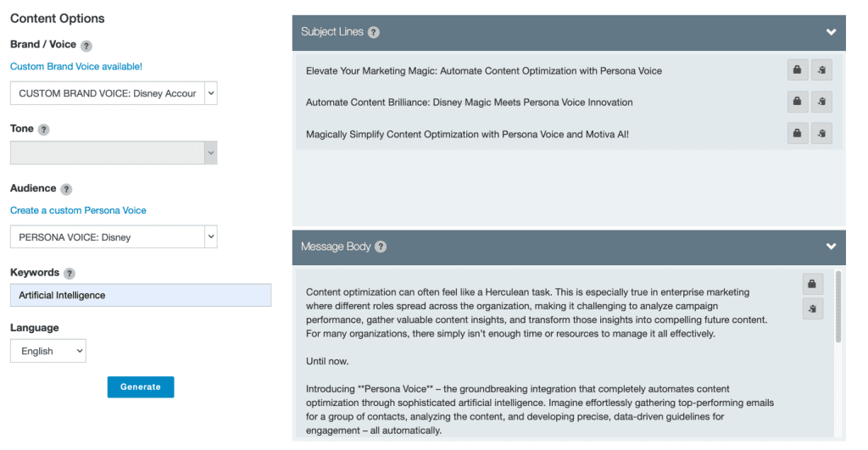Lock the message body content

coord(812,284)
